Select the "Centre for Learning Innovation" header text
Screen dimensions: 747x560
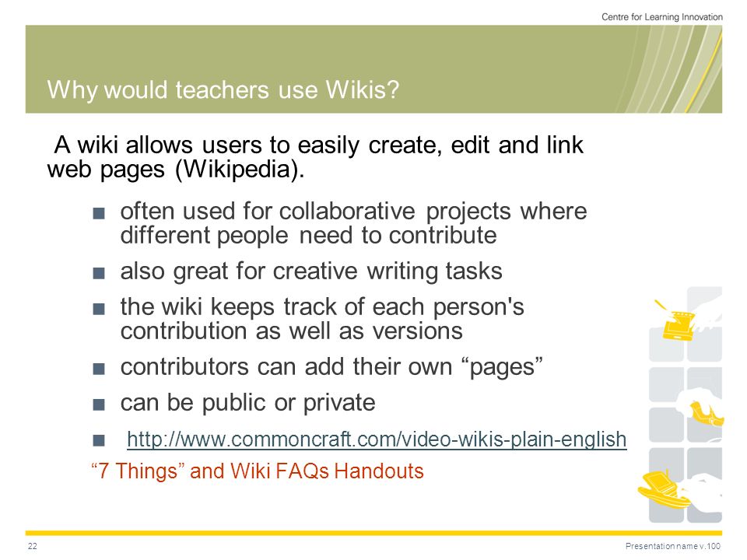point(661,16)
